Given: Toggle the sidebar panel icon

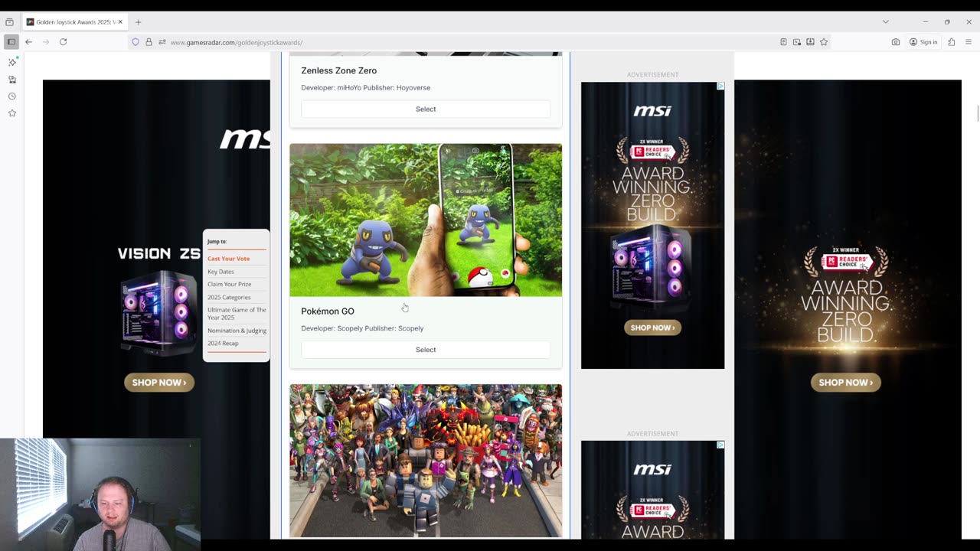Looking at the screenshot, I should [x=11, y=42].
